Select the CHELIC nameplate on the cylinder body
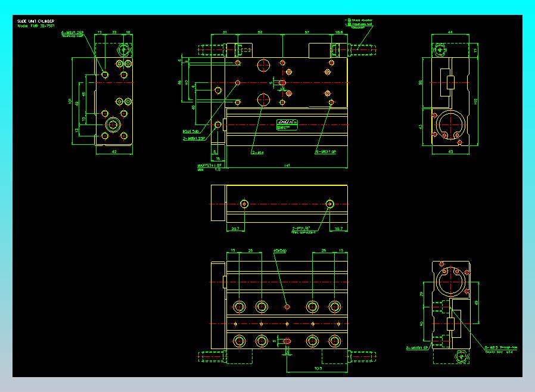This screenshot has width=535, height=392. 287,125
